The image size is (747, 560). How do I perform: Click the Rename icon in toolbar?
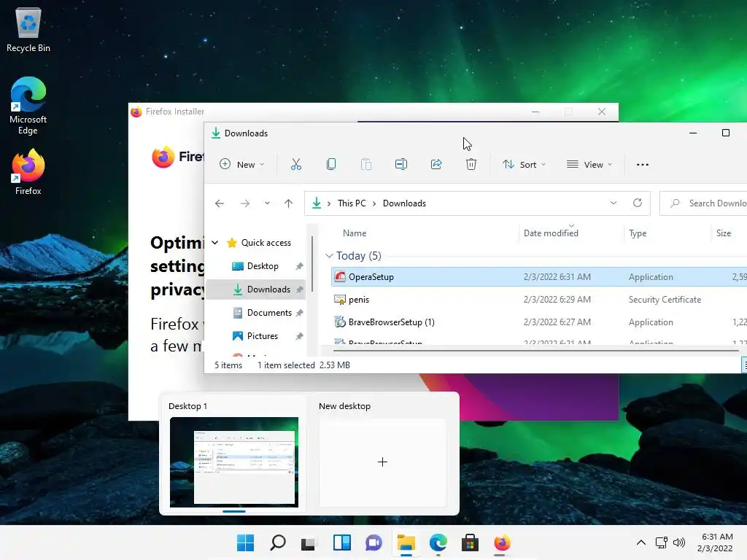[x=401, y=164]
